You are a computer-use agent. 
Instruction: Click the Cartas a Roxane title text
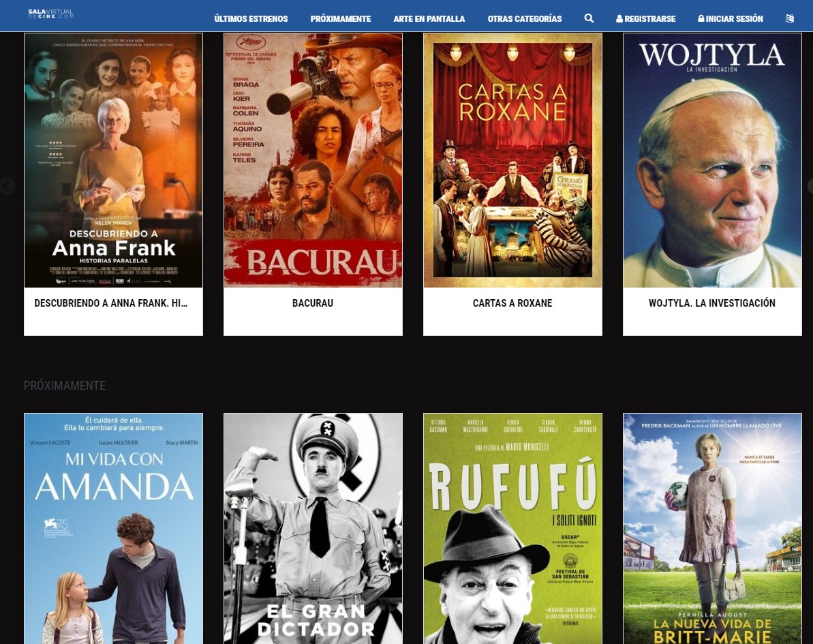[x=512, y=303]
